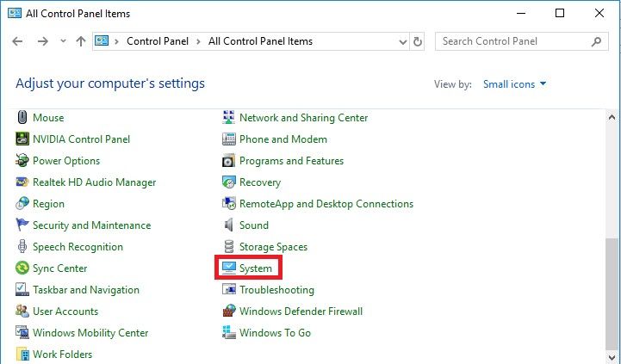Click the Search Control Panel field
The image size is (621, 364).
(514, 41)
